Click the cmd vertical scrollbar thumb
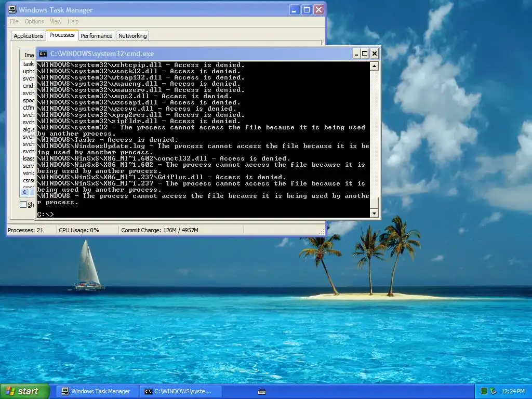The image size is (532, 399). click(x=374, y=203)
